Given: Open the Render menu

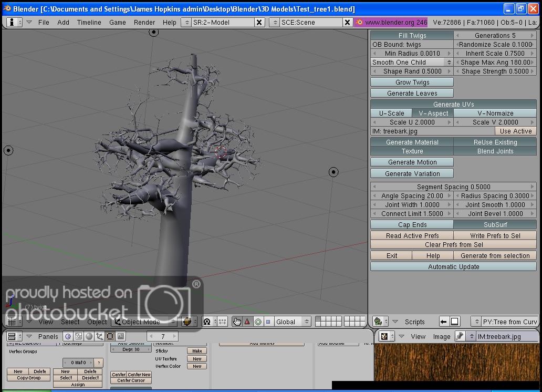Looking at the screenshot, I should (x=144, y=23).
